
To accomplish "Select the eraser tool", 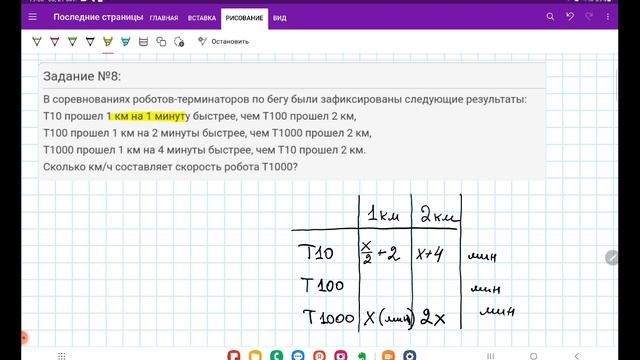I will coord(143,42).
